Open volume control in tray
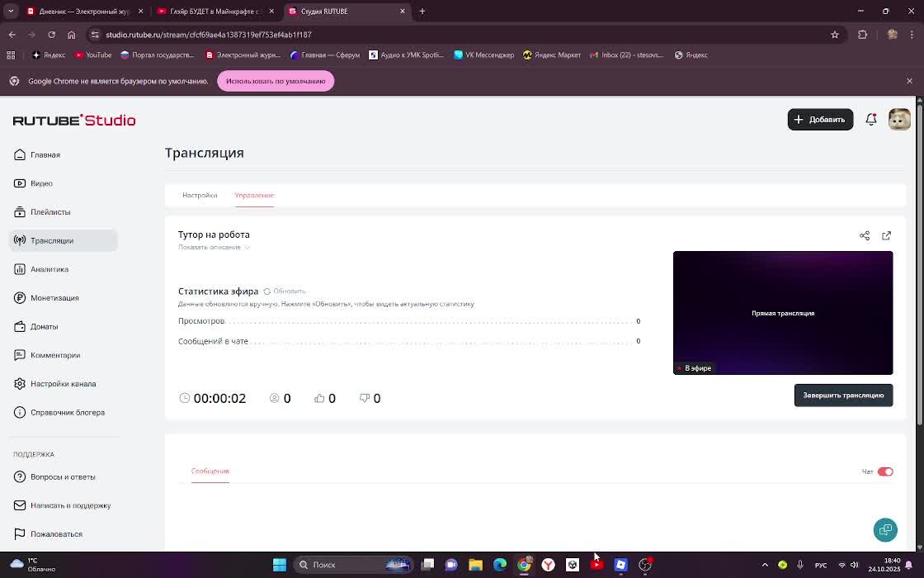The width and height of the screenshot is (924, 578). tap(855, 565)
